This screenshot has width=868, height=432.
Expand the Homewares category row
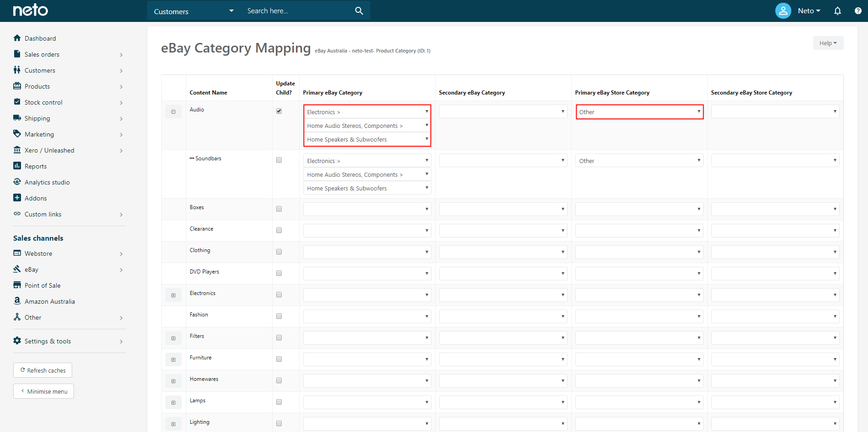[x=174, y=381]
